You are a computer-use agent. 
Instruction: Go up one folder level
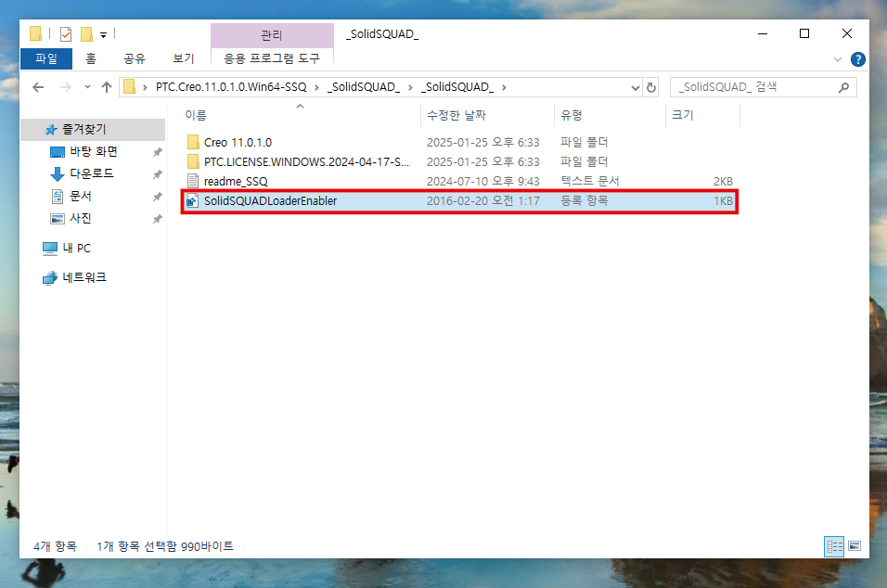click(x=107, y=87)
